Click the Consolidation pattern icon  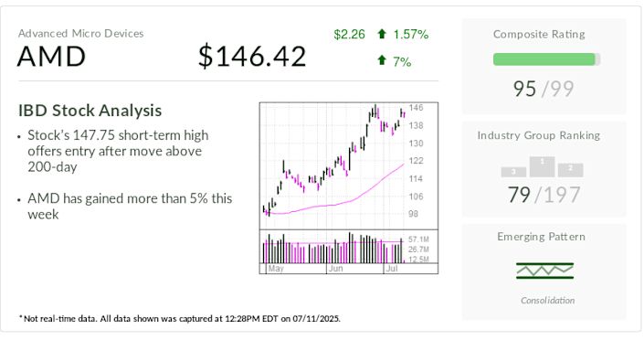[x=544, y=271]
